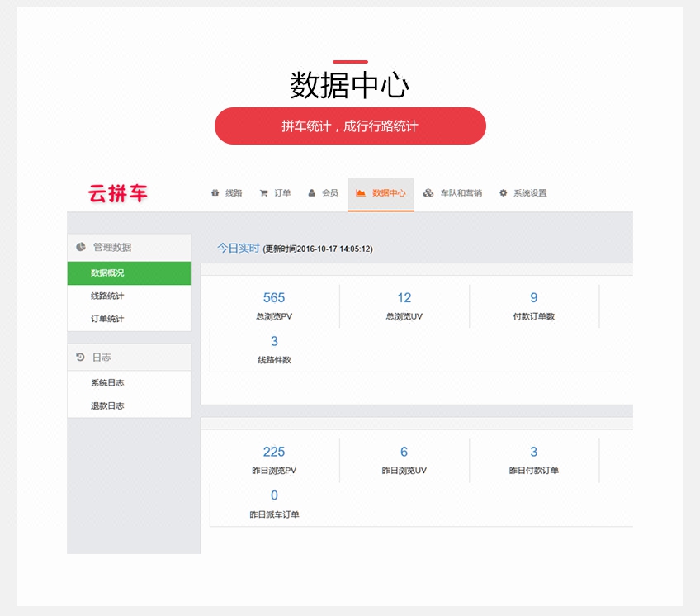Open 系统日志 in the sidebar
The height and width of the screenshot is (616, 700).
[129, 383]
